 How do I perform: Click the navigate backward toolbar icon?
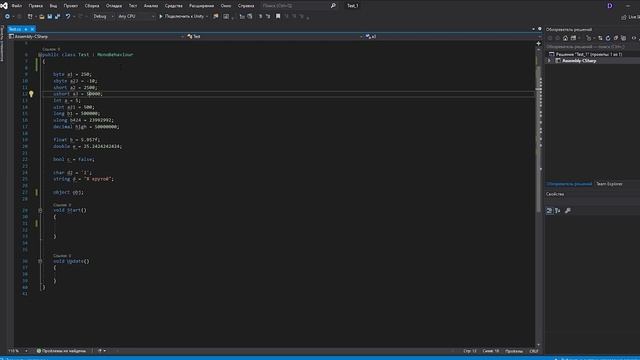(7, 16)
